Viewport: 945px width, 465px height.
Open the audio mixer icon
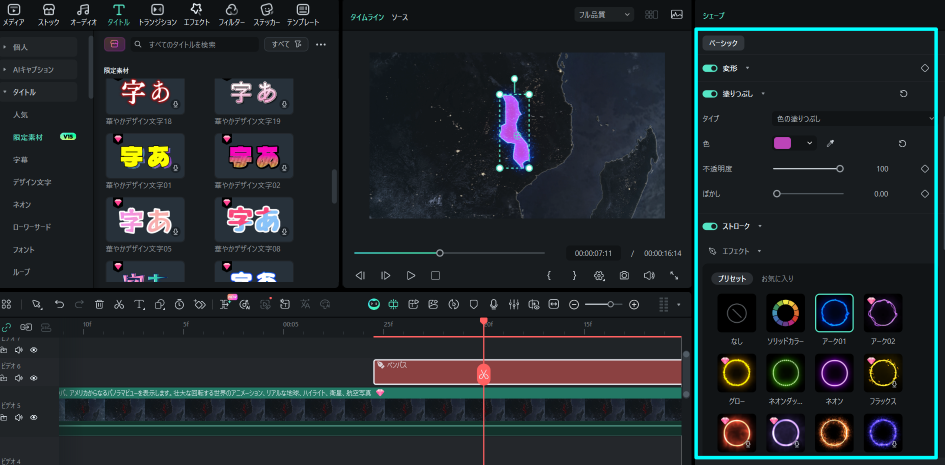(x=514, y=305)
